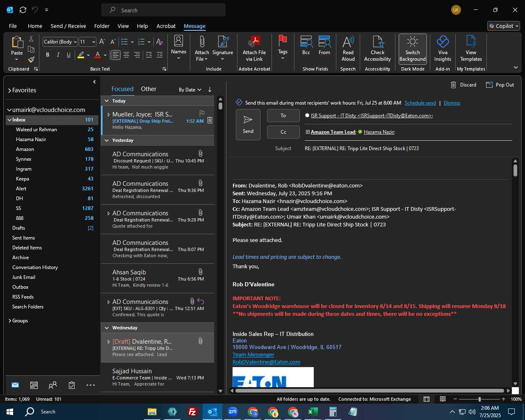Toggle Bold formatting

(x=48, y=55)
